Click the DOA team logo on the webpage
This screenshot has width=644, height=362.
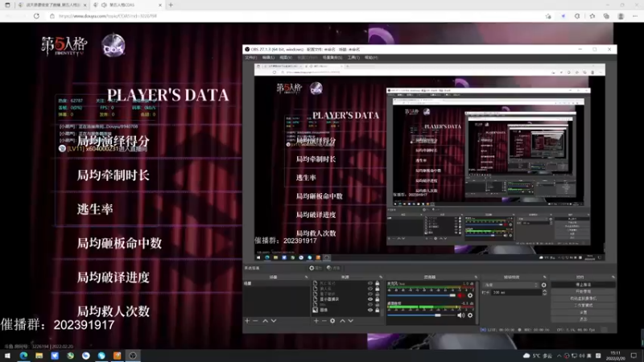(114, 46)
